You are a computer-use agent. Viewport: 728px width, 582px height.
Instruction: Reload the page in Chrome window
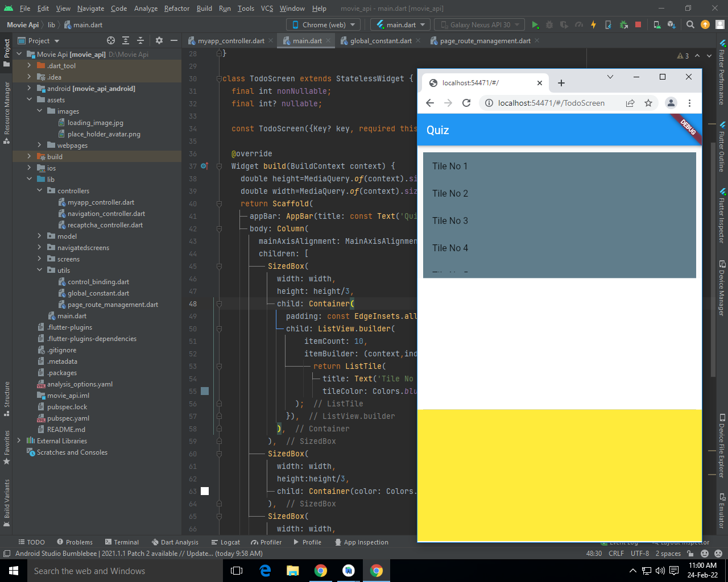pyautogui.click(x=466, y=103)
